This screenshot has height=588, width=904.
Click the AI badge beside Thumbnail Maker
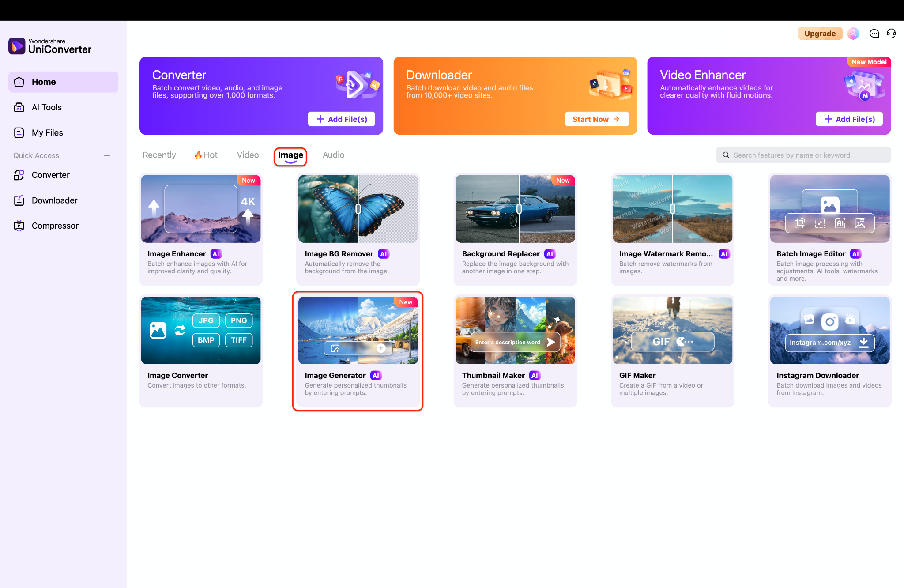coord(535,376)
